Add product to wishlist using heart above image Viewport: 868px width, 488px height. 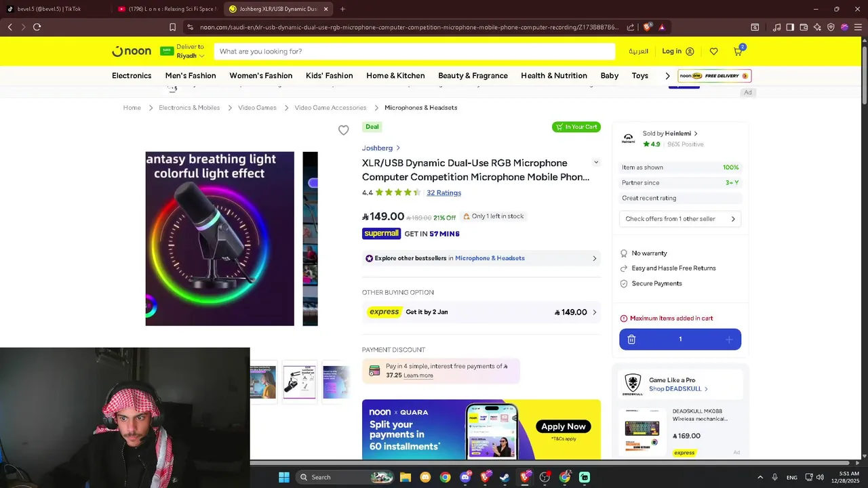pyautogui.click(x=344, y=130)
